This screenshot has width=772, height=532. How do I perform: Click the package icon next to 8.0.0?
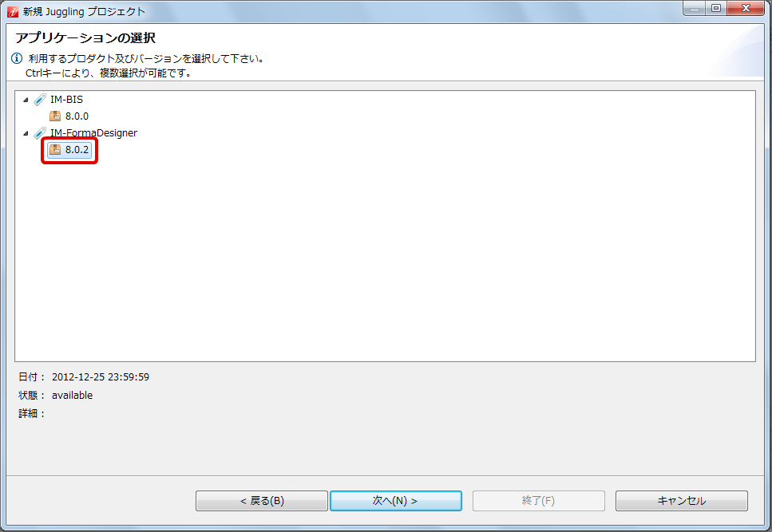pos(55,116)
